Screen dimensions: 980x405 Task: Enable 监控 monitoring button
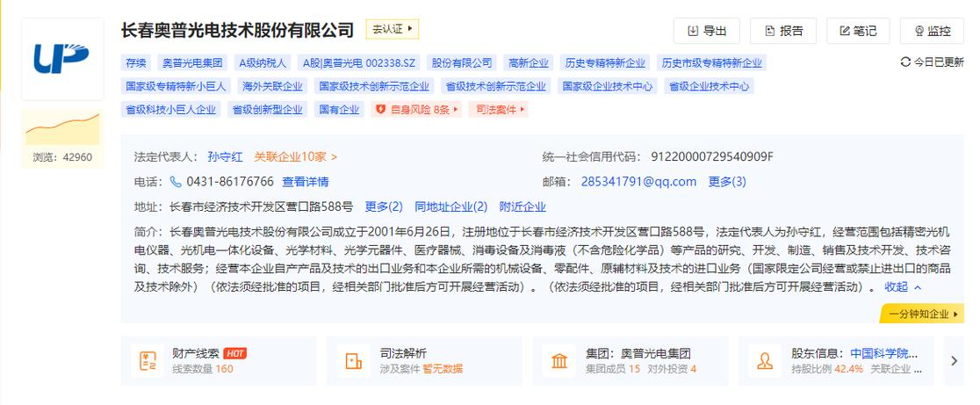point(932,31)
